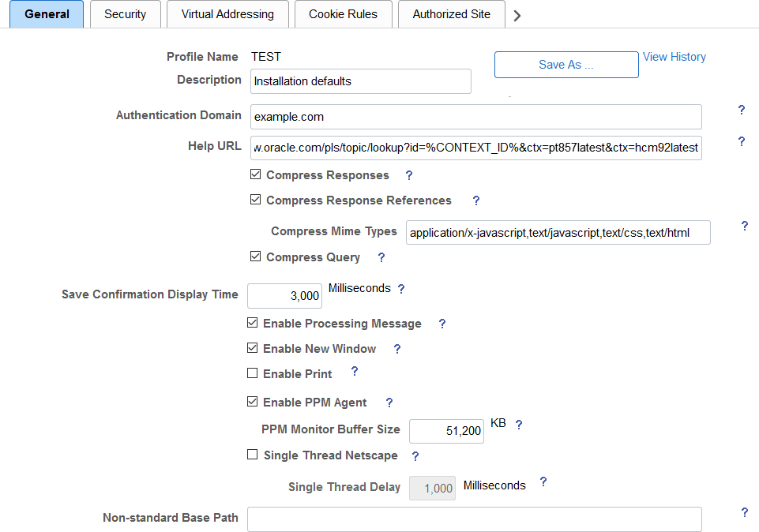Click the Description input field
The height and width of the screenshot is (532, 759).
pyautogui.click(x=360, y=81)
